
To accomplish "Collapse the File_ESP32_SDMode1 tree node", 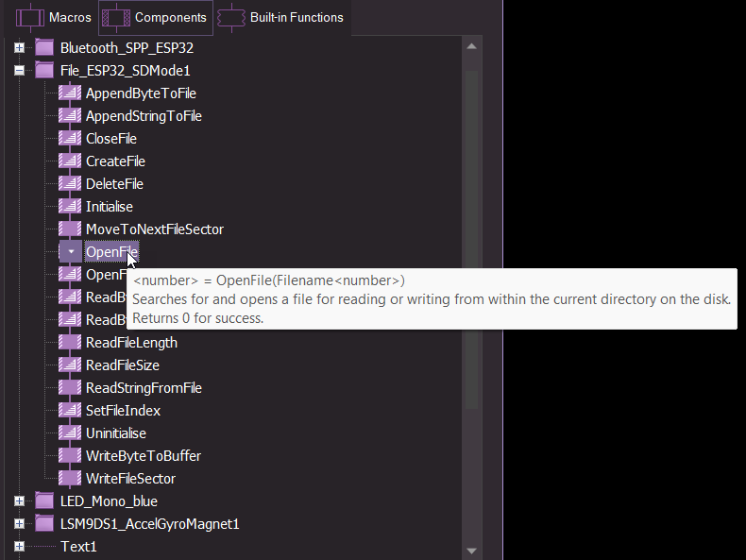I will click(x=19, y=70).
